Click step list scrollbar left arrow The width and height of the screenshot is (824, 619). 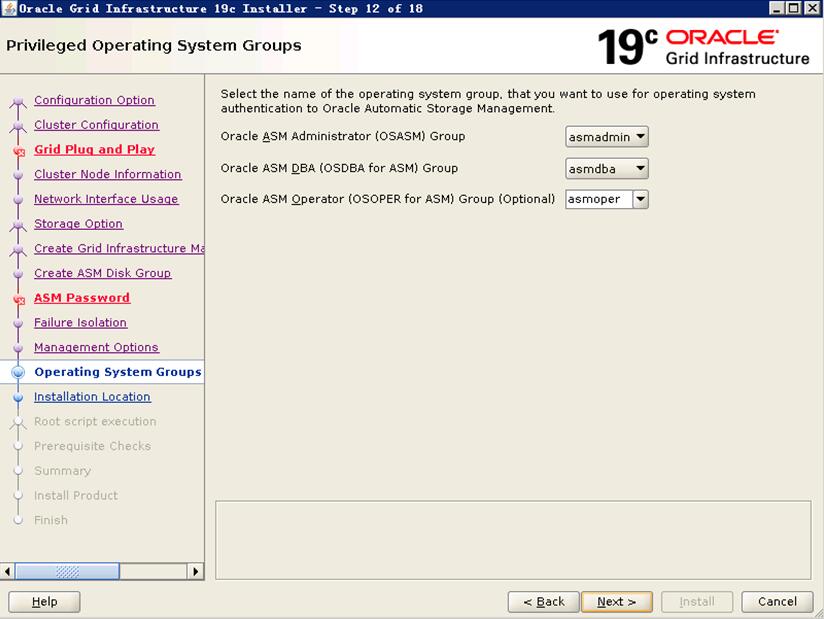tap(7, 571)
